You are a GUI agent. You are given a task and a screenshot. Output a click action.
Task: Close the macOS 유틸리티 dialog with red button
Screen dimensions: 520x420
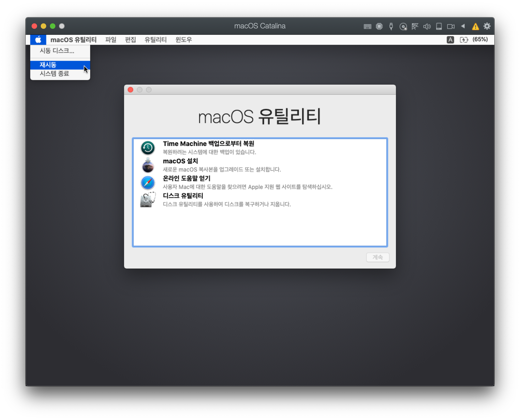click(x=130, y=90)
